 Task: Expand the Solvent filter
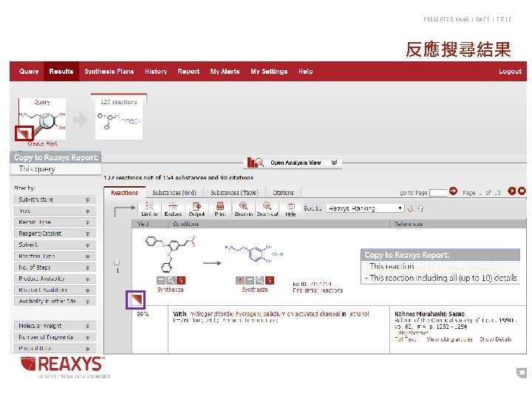point(55,245)
